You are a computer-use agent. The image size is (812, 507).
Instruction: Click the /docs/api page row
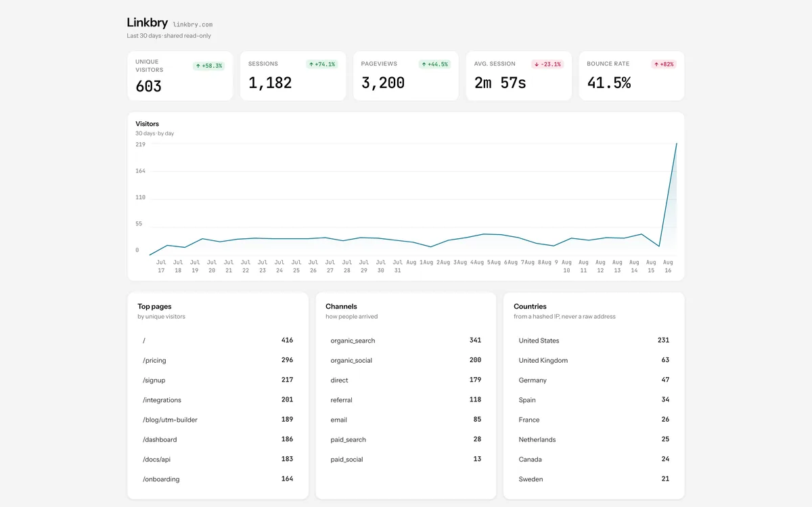[x=218, y=459]
